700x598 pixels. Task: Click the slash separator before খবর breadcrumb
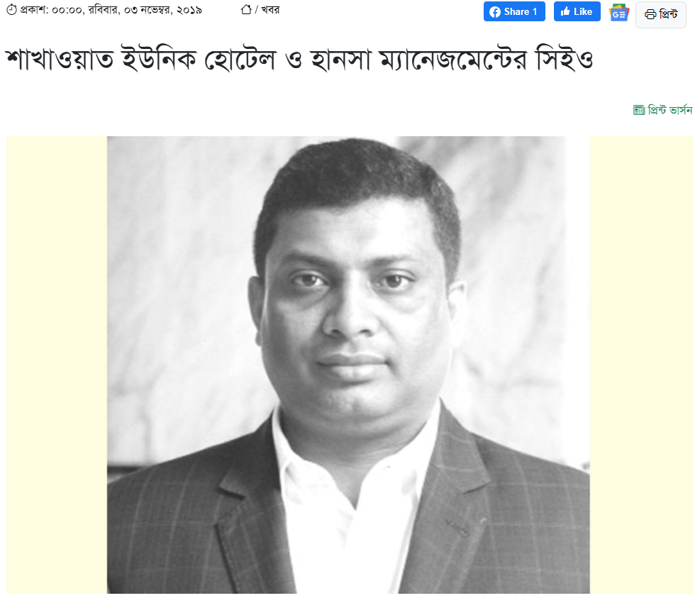(256, 10)
